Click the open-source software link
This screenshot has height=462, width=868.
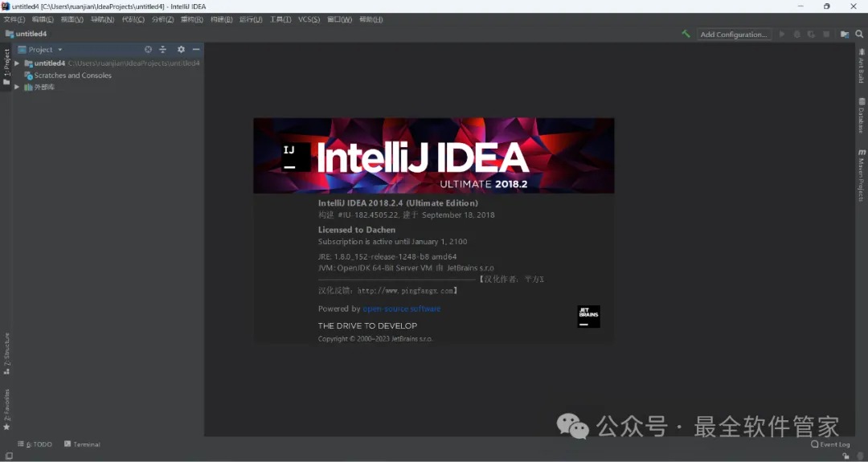tap(401, 309)
